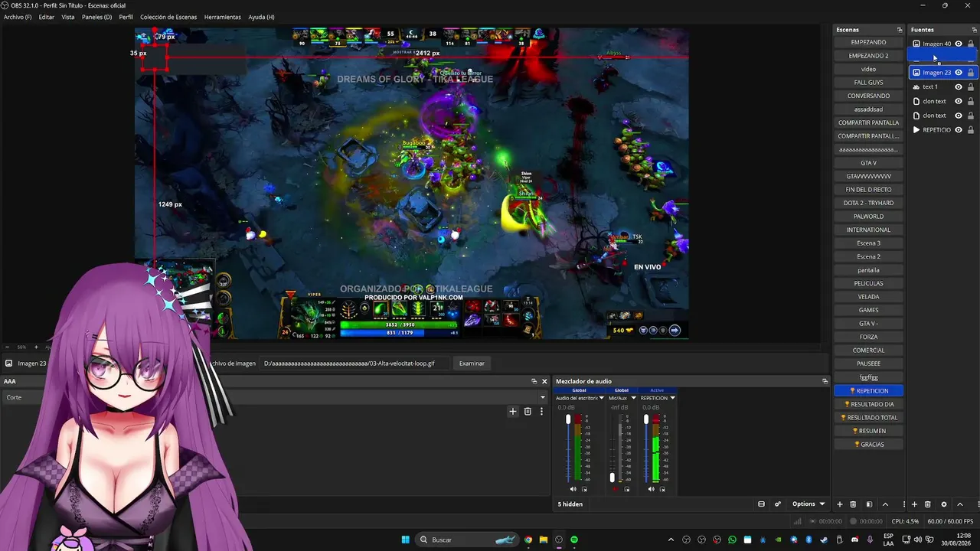Toggle monitoring headphones for Audio del escritorio
The width and height of the screenshot is (980, 551).
click(x=584, y=489)
